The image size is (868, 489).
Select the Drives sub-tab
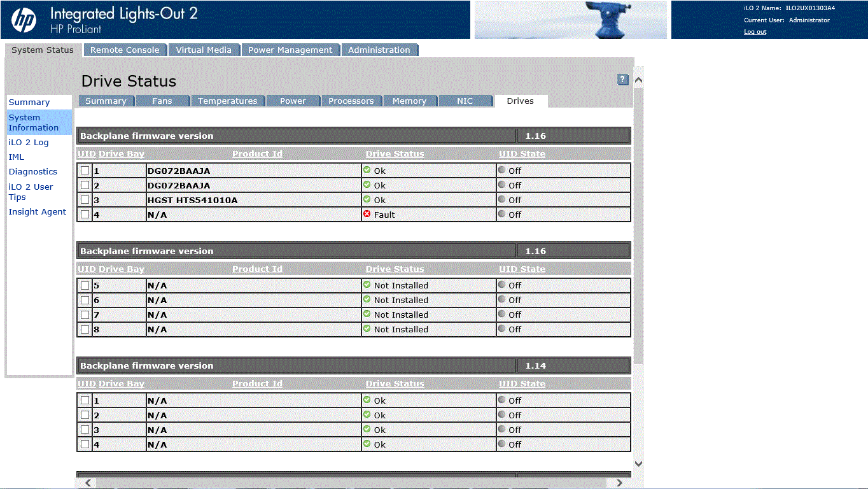[521, 101]
